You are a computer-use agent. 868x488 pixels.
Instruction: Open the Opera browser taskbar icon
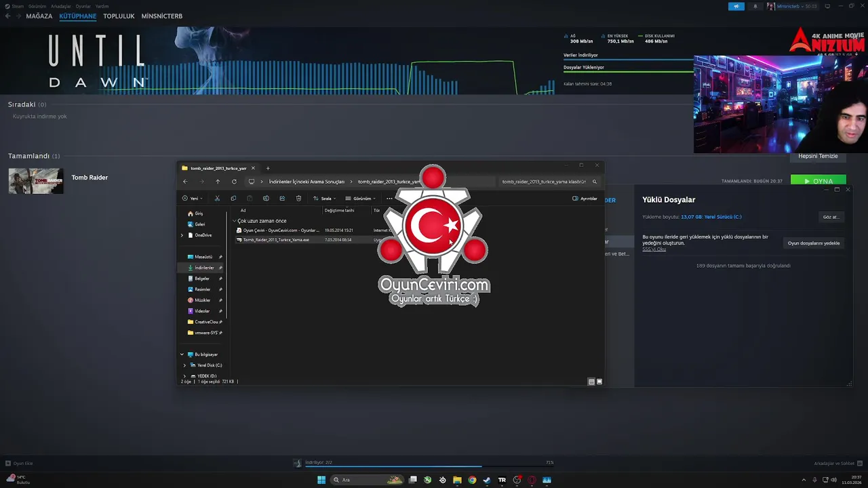click(532, 480)
